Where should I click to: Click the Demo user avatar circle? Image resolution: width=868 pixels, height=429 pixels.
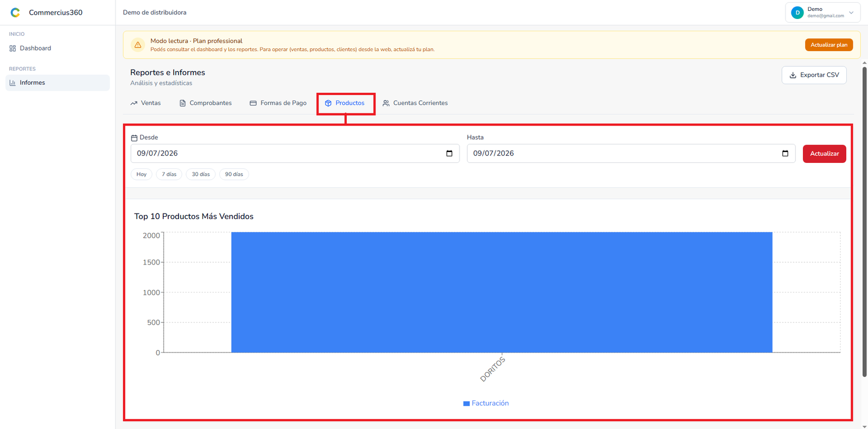[x=797, y=12]
